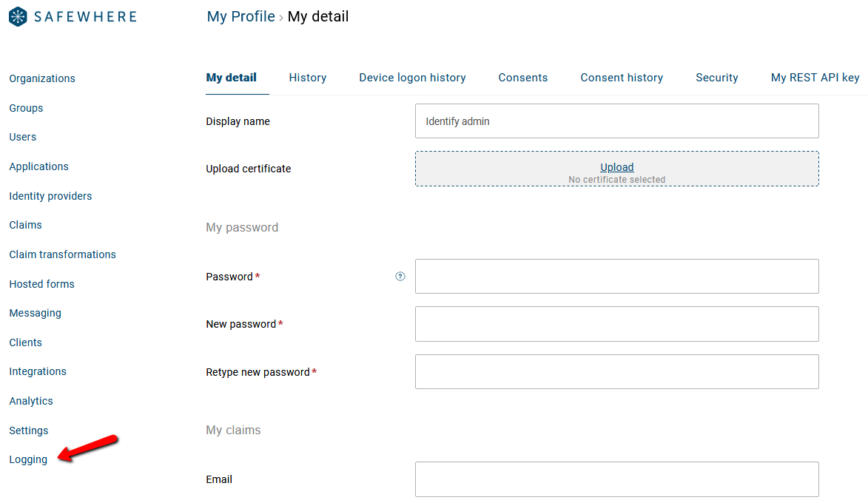Click the Safewhere snowflake logo icon
The image size is (868, 503).
pos(18,17)
